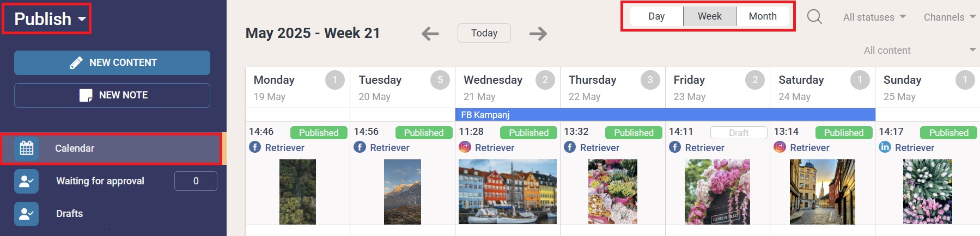Jump to Today in calendar
Viewport: 980px width, 236px height.
484,33
